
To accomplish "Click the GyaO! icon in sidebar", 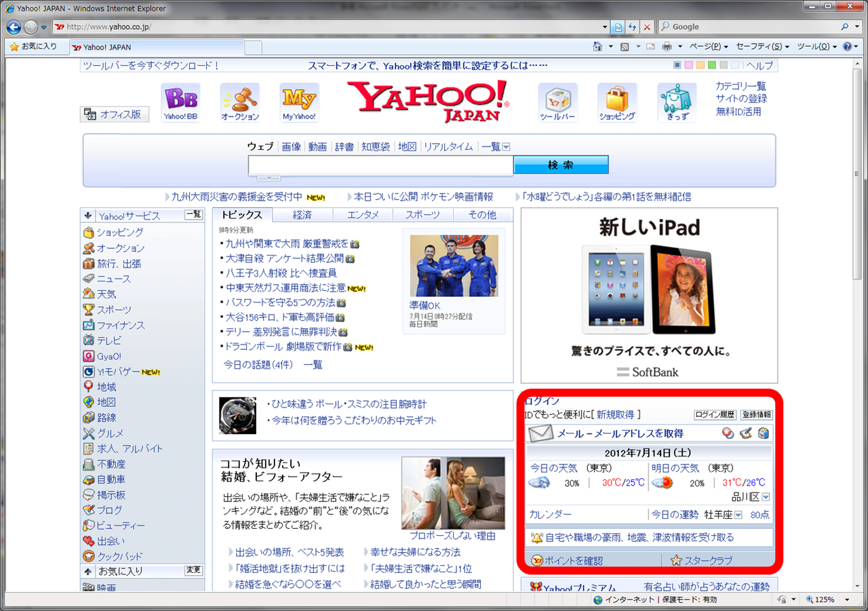I will (88, 356).
